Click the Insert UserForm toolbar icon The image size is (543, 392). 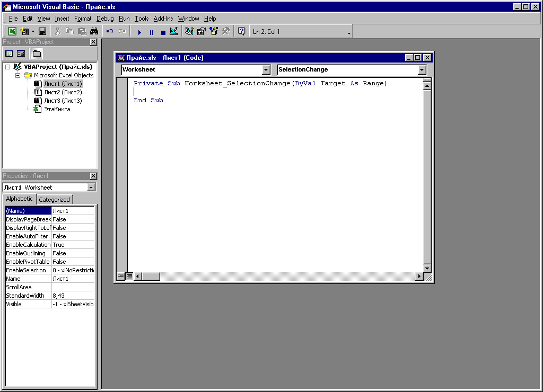(24, 31)
